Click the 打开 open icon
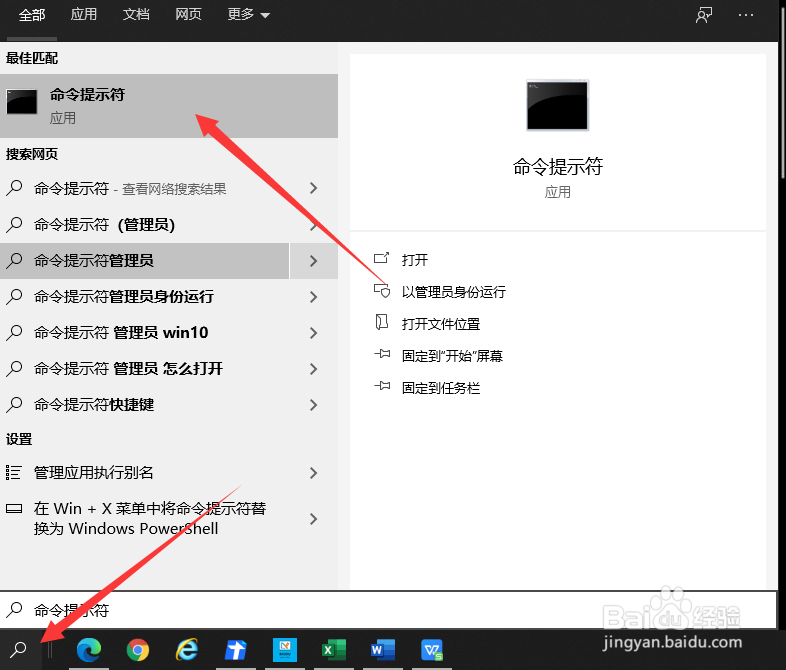Viewport: 786px width, 670px height. pyautogui.click(x=381, y=259)
